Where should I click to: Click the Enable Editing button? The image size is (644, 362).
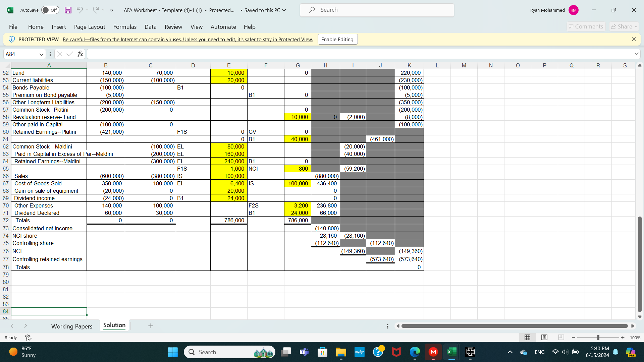(337, 40)
